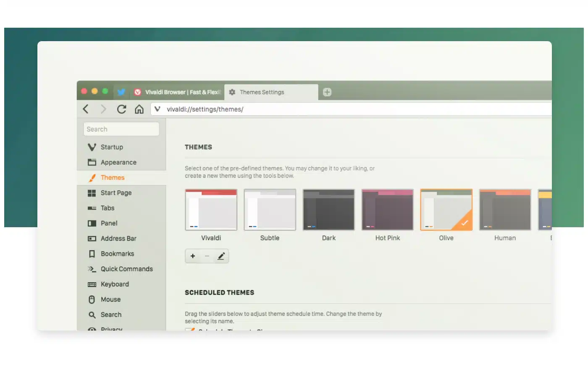This screenshot has height=378, width=588.
Task: Select the Themes Settings tab
Action: (271, 92)
